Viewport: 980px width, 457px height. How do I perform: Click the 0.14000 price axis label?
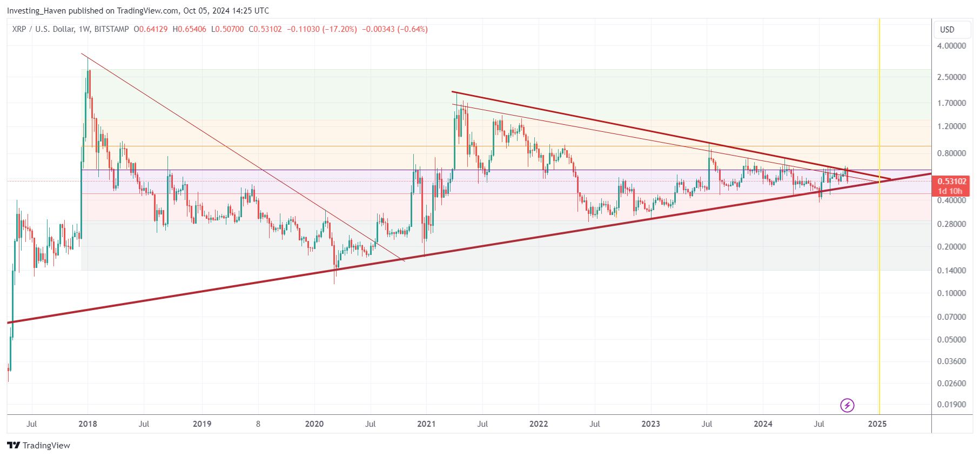(x=951, y=271)
